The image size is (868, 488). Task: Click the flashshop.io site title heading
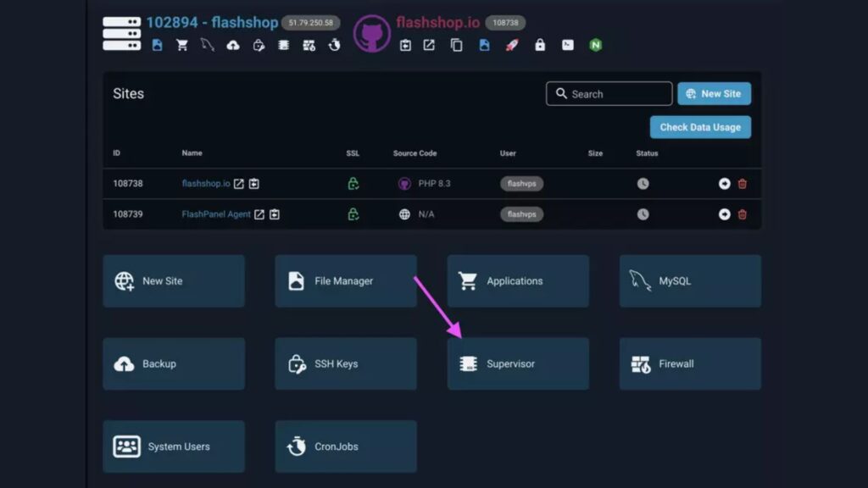point(438,23)
